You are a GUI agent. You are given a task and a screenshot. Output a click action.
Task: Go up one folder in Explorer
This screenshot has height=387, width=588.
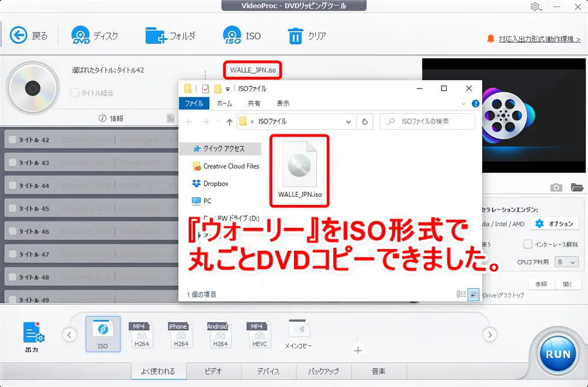click(x=229, y=122)
